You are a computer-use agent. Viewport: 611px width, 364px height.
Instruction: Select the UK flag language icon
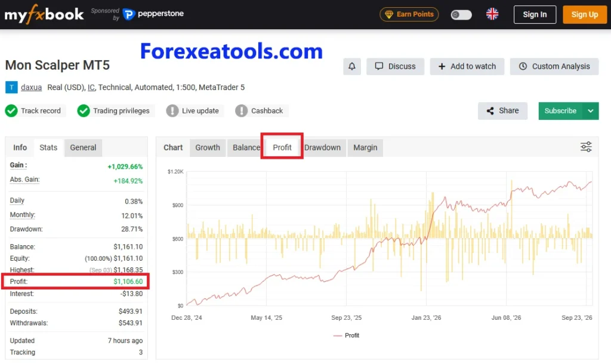(492, 14)
